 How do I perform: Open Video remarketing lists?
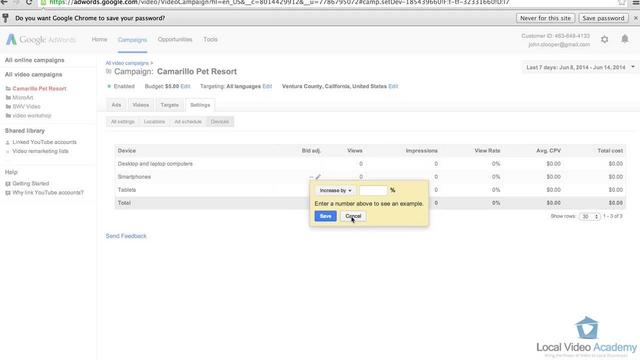point(40,151)
